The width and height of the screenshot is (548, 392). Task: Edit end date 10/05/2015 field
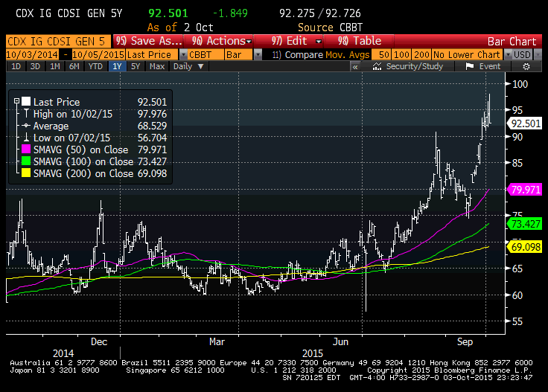pyautogui.click(x=98, y=55)
